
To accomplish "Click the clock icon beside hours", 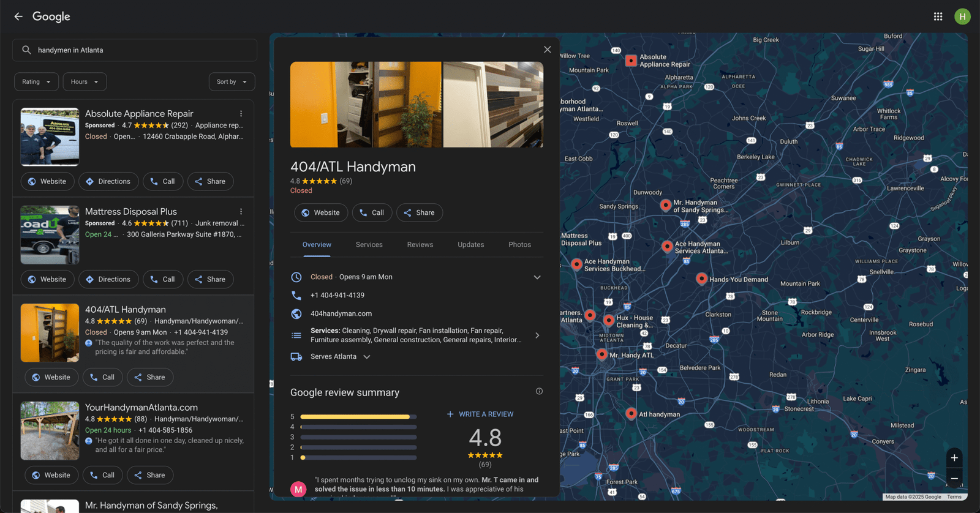I will click(296, 277).
